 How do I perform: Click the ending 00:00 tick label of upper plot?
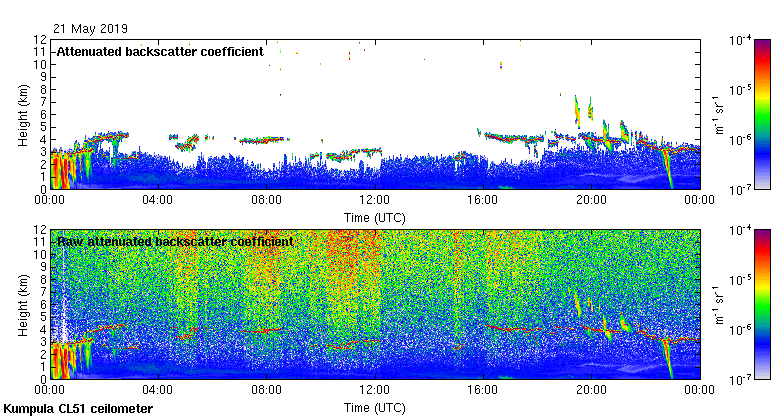coord(699,200)
